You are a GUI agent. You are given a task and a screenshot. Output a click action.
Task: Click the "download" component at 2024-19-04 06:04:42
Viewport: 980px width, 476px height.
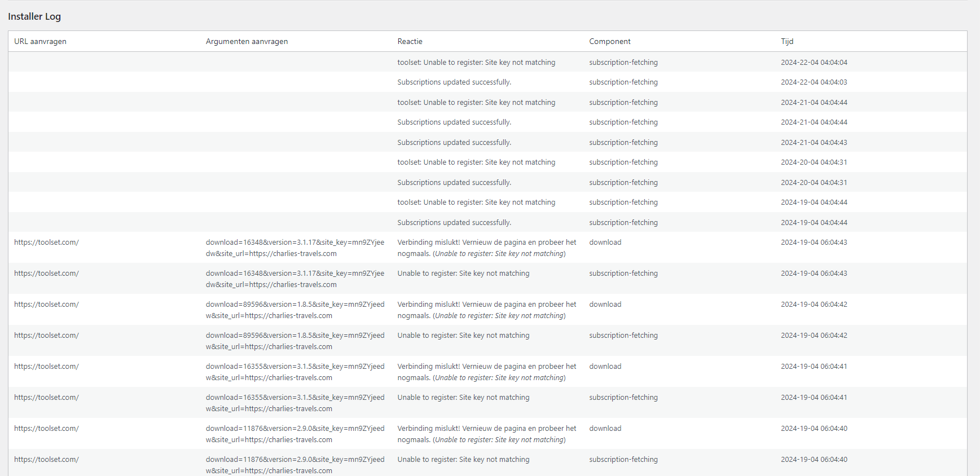605,305
